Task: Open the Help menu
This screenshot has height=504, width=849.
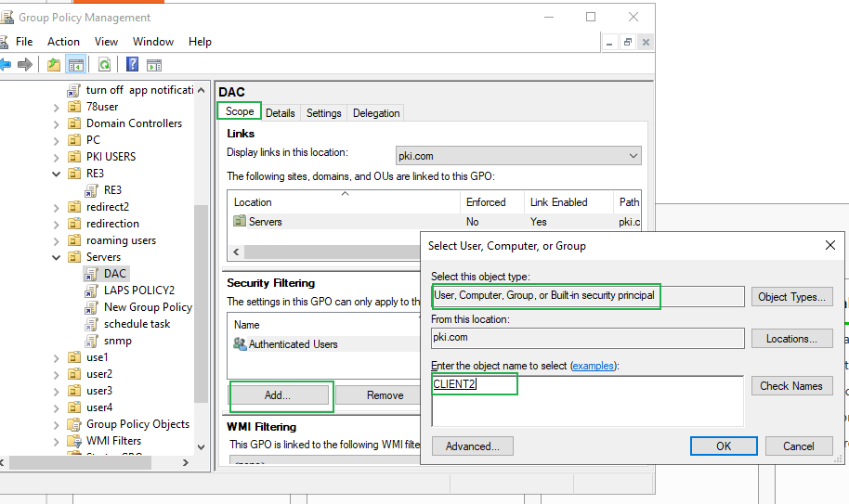Action: tap(200, 42)
